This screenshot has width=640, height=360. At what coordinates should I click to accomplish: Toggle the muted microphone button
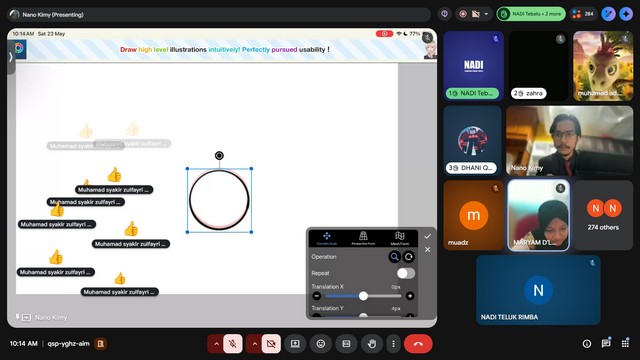point(233,344)
